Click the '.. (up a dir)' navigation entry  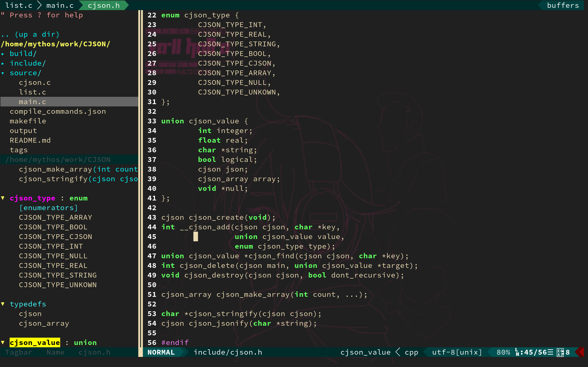[30, 34]
